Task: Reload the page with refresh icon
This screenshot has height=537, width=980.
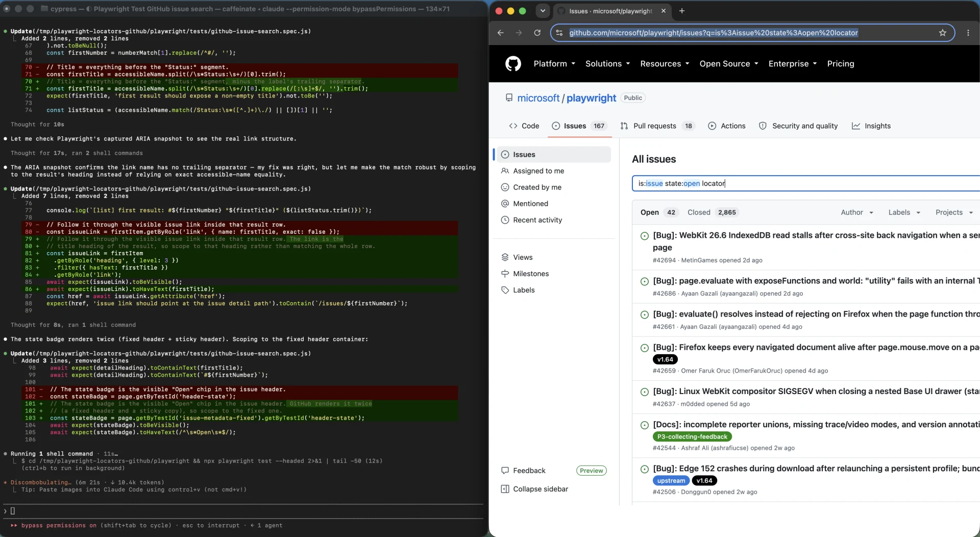Action: pyautogui.click(x=537, y=33)
